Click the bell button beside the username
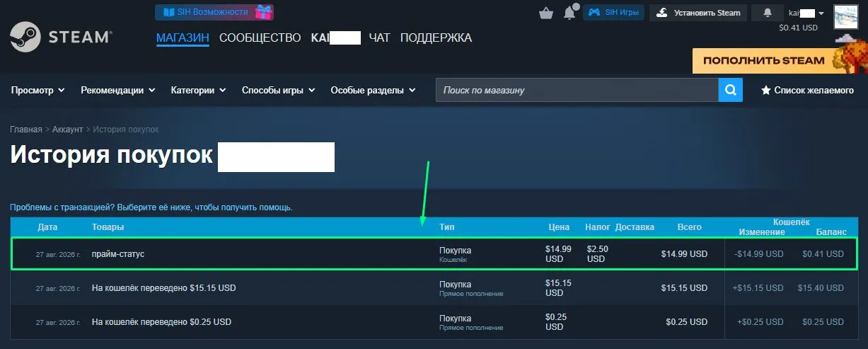The width and height of the screenshot is (868, 349). (768, 13)
